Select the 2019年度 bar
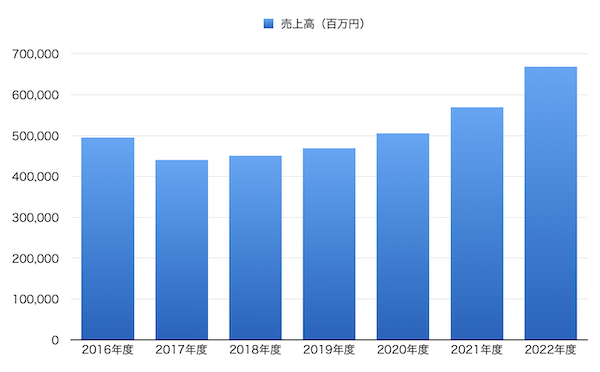Viewport: 600px width, 372px height. tap(329, 244)
